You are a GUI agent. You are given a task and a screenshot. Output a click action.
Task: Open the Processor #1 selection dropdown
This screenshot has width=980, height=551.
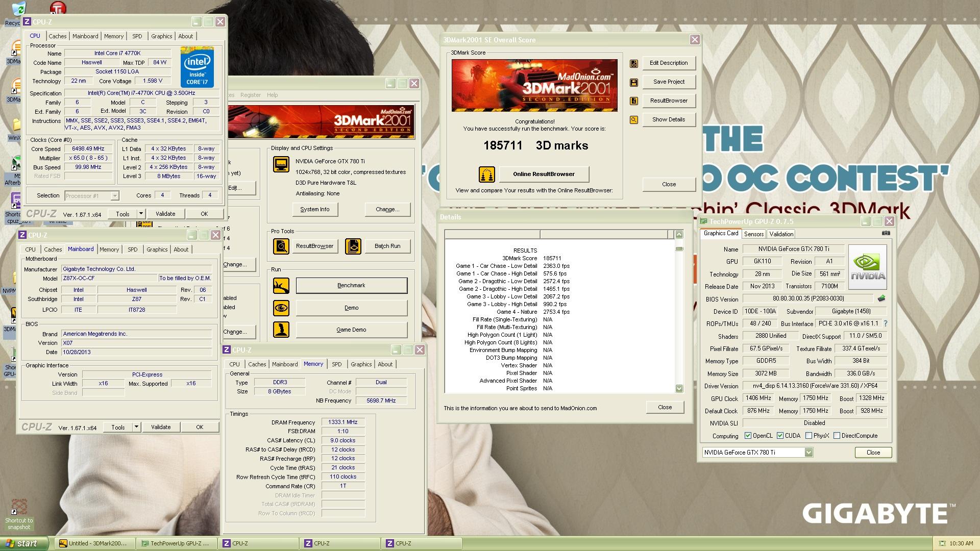click(x=115, y=196)
